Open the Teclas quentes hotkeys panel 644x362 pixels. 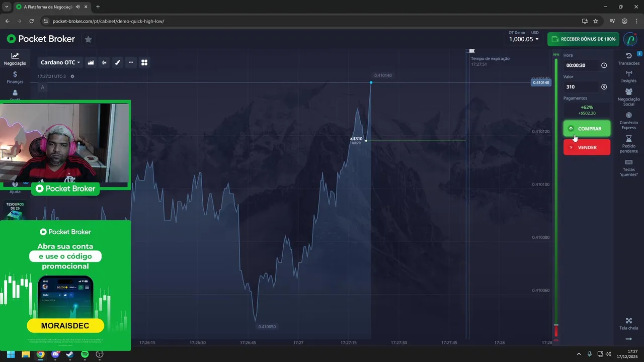[x=629, y=168]
